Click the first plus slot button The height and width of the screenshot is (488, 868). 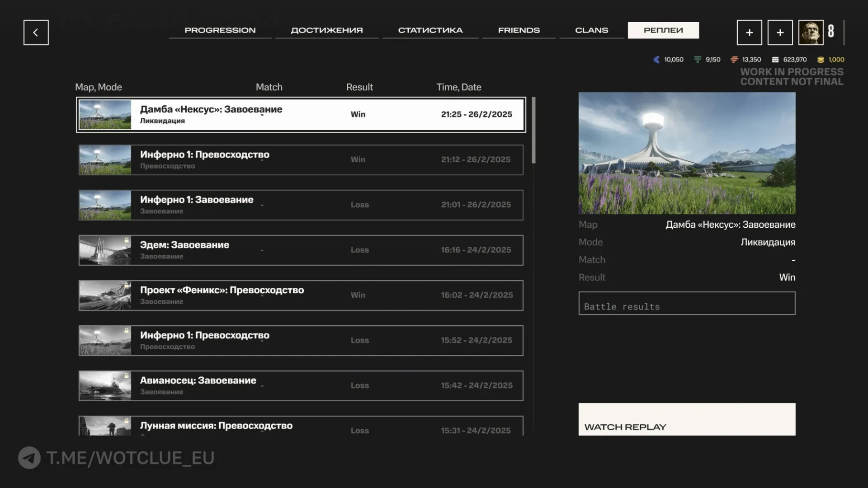point(749,33)
